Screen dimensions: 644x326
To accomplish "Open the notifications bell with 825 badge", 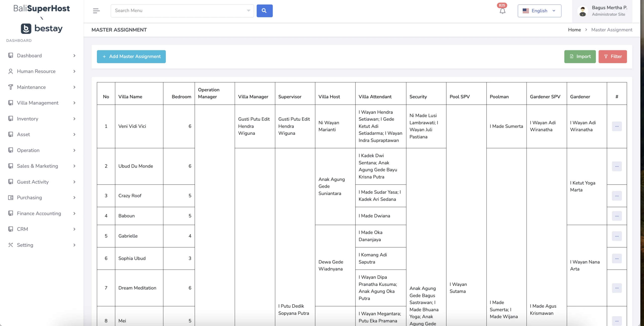I will [x=502, y=11].
